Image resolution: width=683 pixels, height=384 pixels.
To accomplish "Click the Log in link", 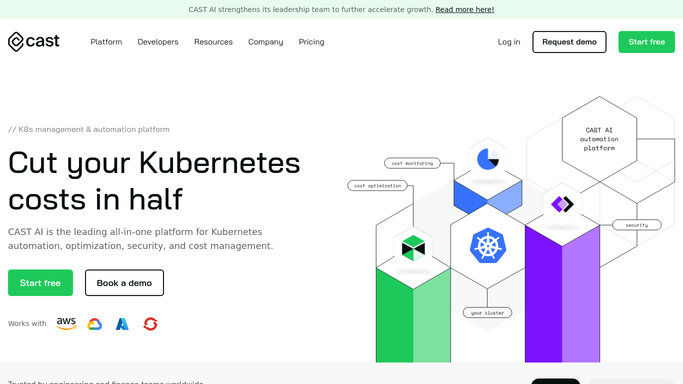I will 509,42.
